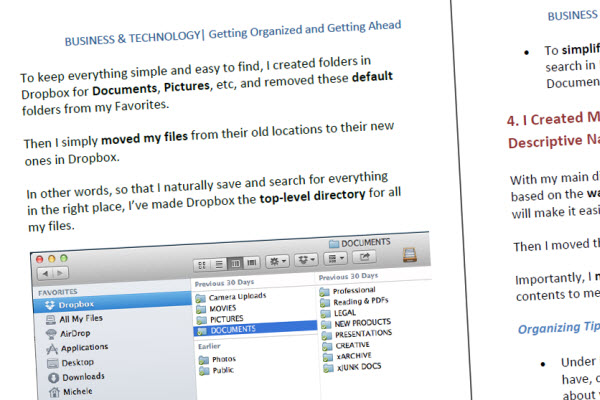Image resolution: width=600 pixels, height=400 pixels.
Task: Select the highlighted DOCUMENTS folder
Action: pyautogui.click(x=256, y=328)
